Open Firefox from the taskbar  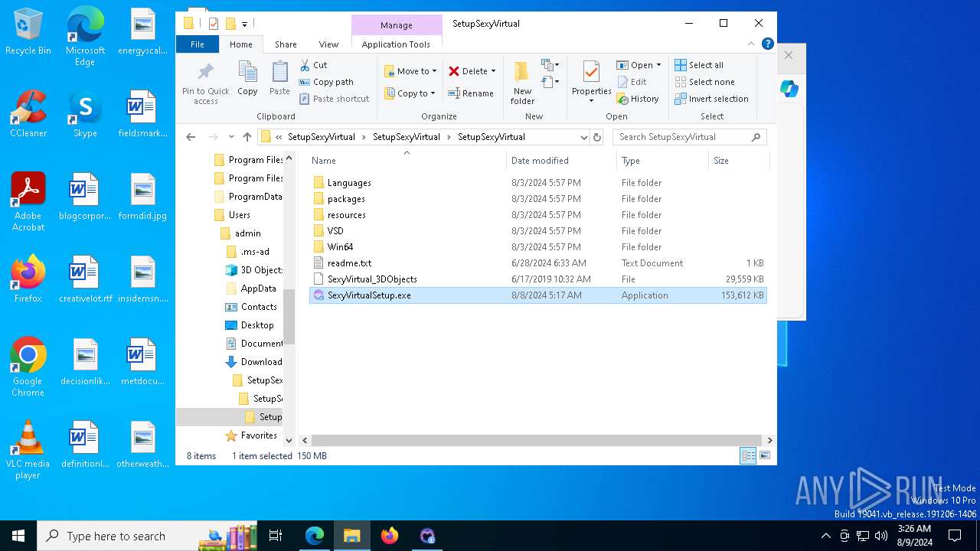point(390,536)
